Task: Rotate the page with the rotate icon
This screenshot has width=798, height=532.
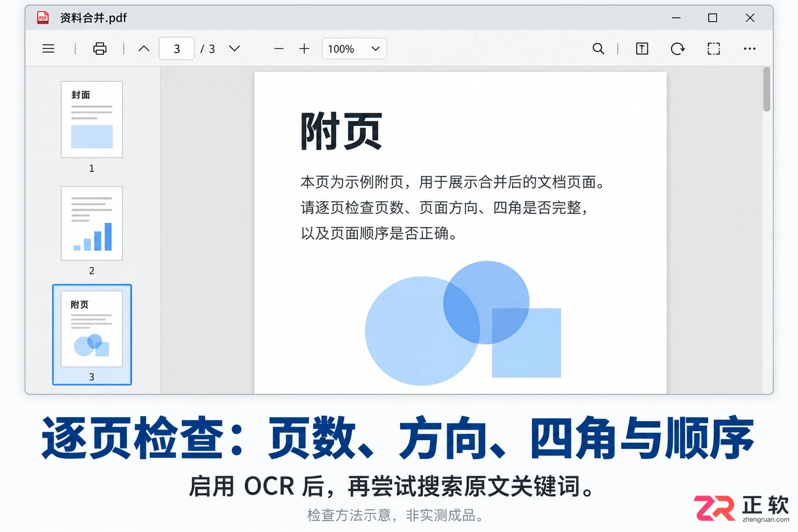Action: [x=678, y=49]
